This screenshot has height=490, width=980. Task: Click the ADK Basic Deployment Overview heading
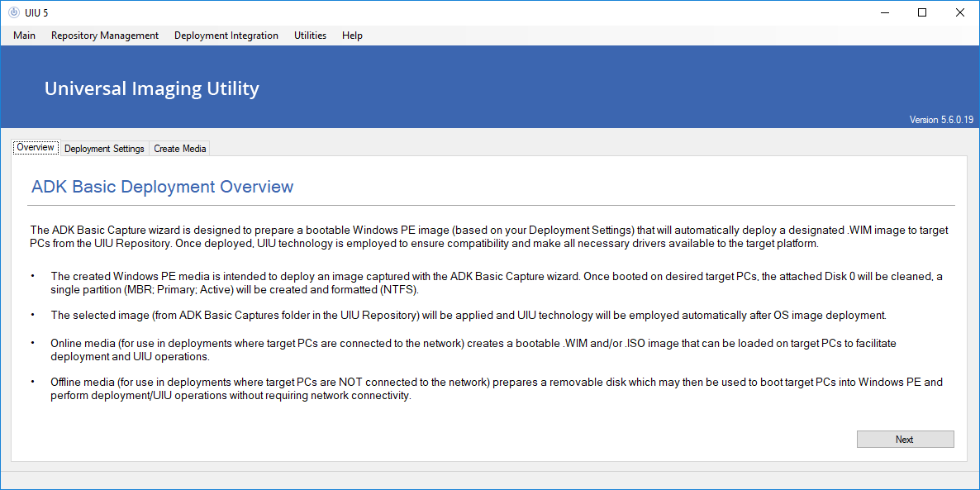(162, 187)
